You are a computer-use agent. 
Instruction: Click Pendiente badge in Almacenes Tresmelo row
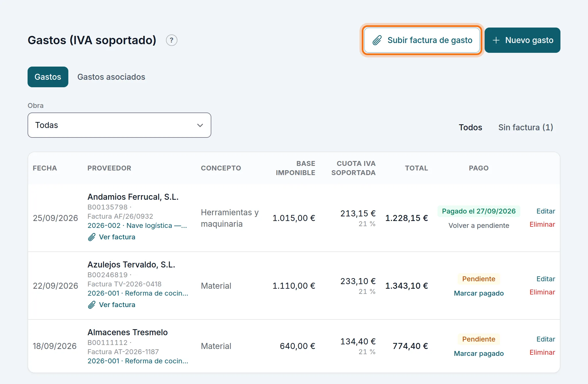click(x=479, y=339)
